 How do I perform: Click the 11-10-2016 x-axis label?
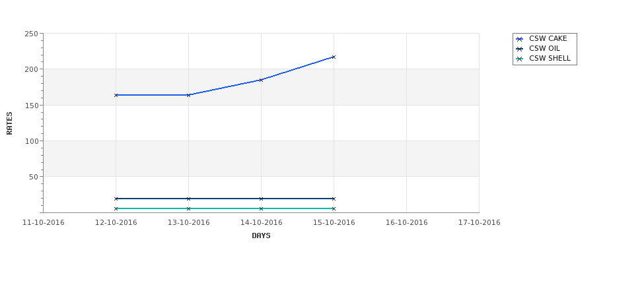coord(43,223)
